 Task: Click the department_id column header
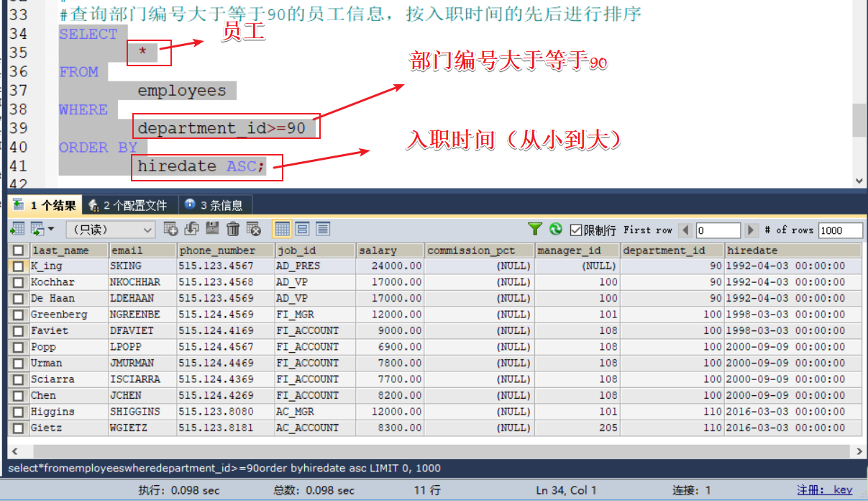point(673,250)
